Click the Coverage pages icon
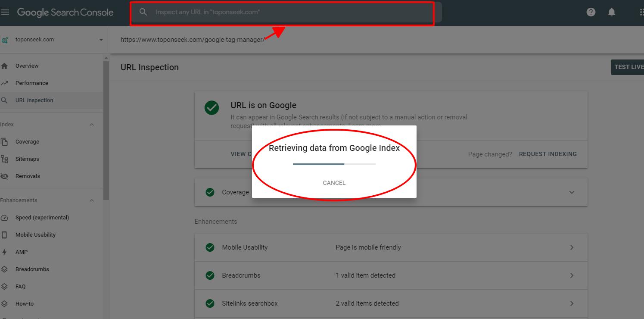The height and width of the screenshot is (319, 644). coord(5,142)
